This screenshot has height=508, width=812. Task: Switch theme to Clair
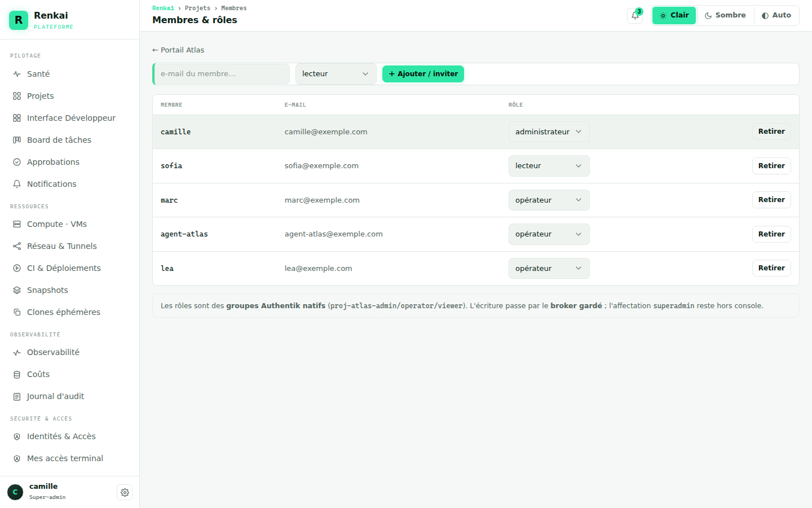pos(674,15)
